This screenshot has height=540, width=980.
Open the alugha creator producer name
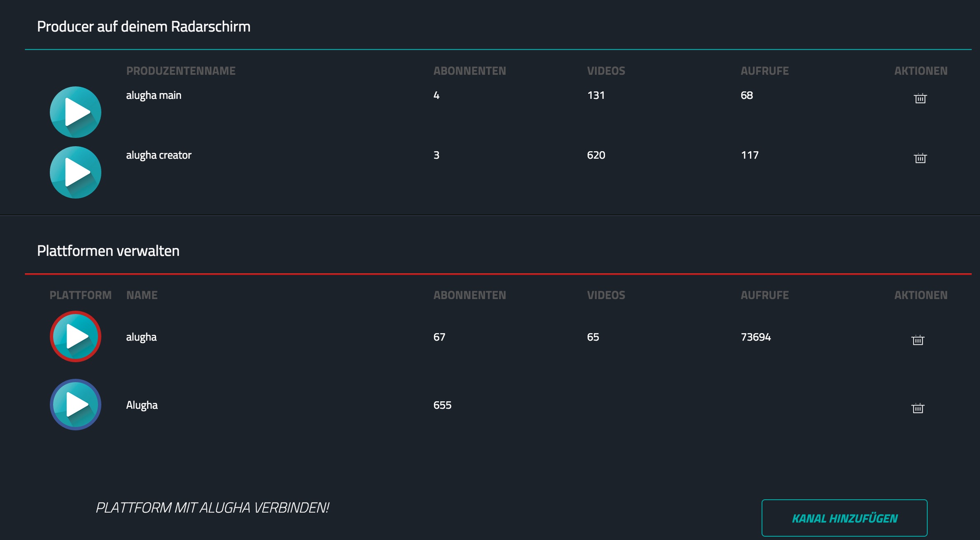[159, 155]
